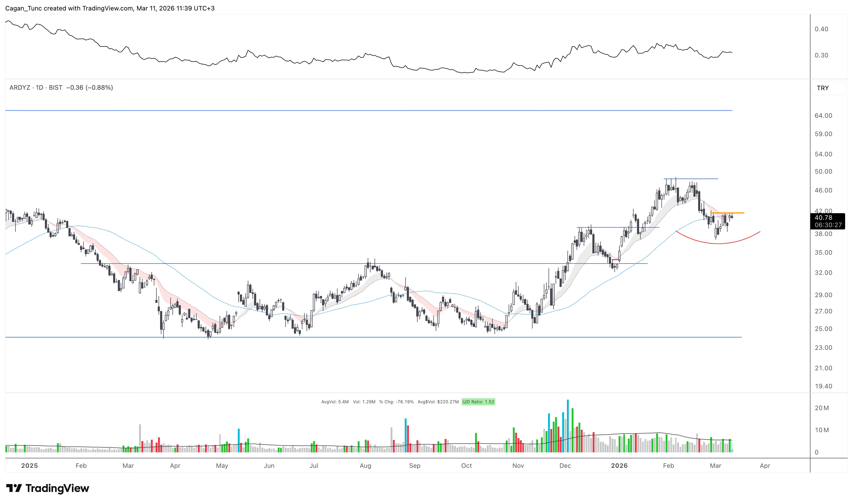Viewport: 853px width, 504px height.
Task: Click the 2026 label on time axis
Action: click(619, 466)
